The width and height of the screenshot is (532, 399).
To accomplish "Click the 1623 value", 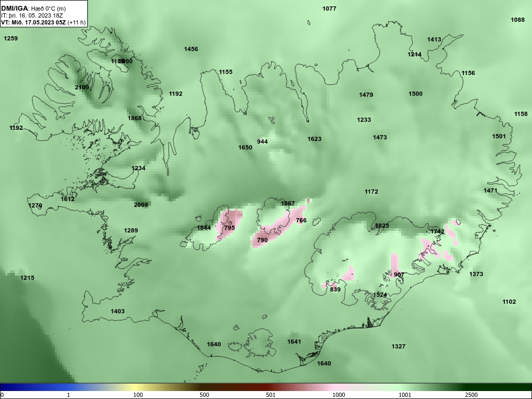I will [314, 139].
